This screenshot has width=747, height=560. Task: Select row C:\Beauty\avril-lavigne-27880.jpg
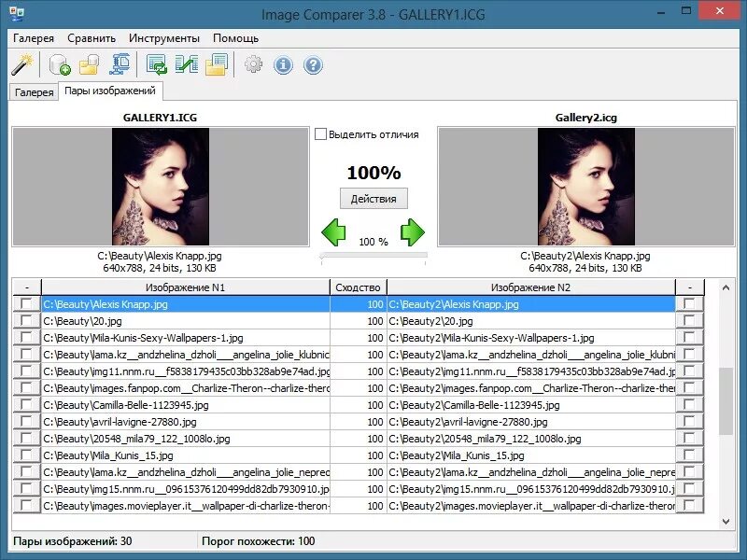point(186,422)
